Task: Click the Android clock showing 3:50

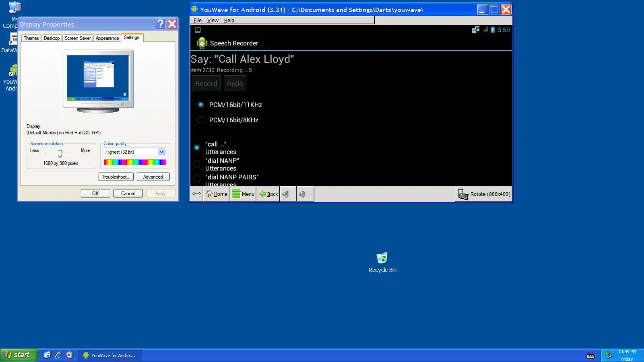Action: [504, 30]
